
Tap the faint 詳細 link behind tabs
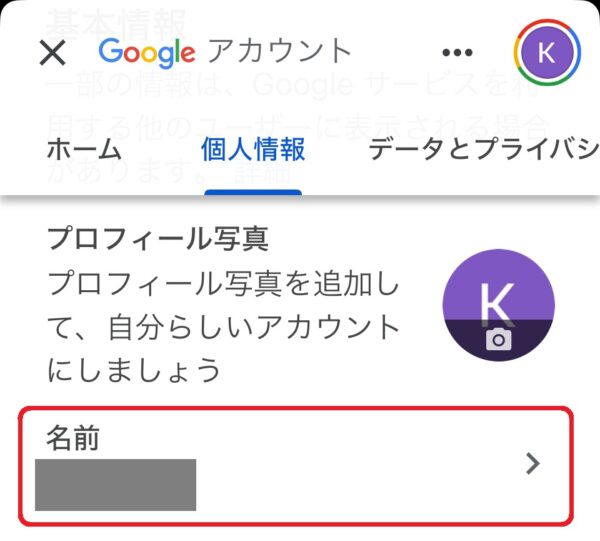coord(262,174)
